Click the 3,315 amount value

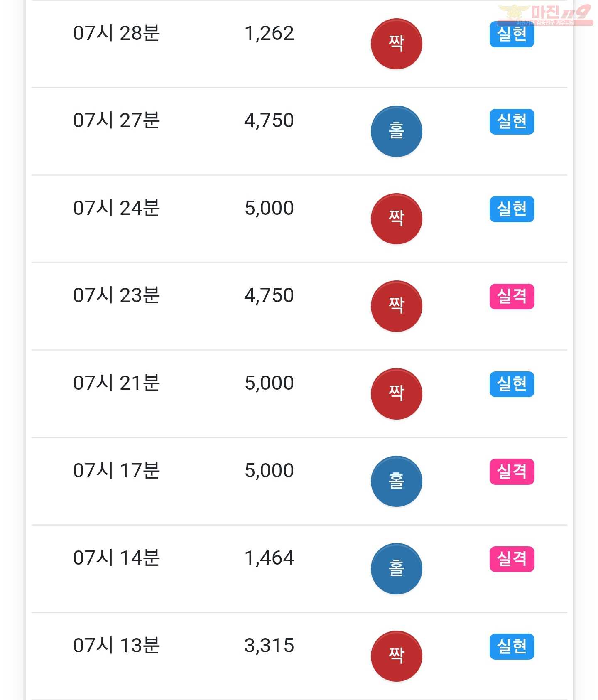pos(269,645)
